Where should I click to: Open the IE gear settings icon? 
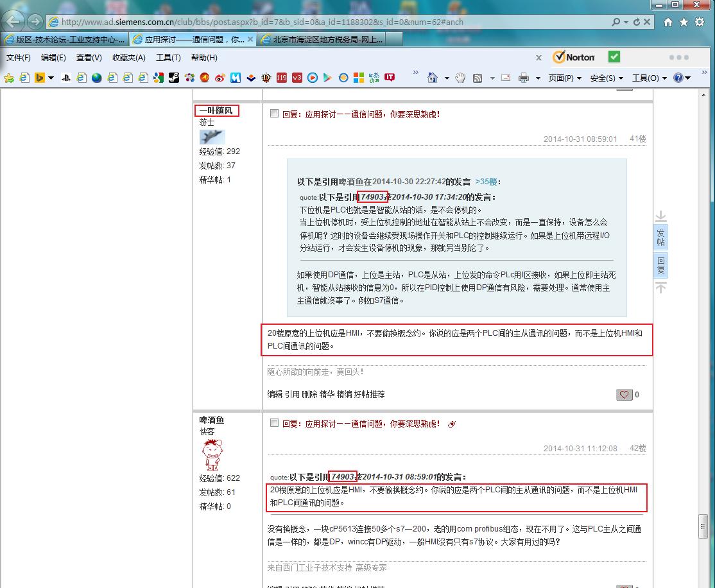[700, 22]
